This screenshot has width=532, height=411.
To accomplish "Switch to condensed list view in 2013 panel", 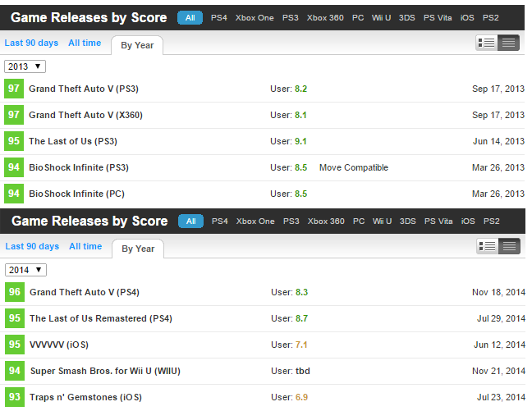I will click(508, 43).
